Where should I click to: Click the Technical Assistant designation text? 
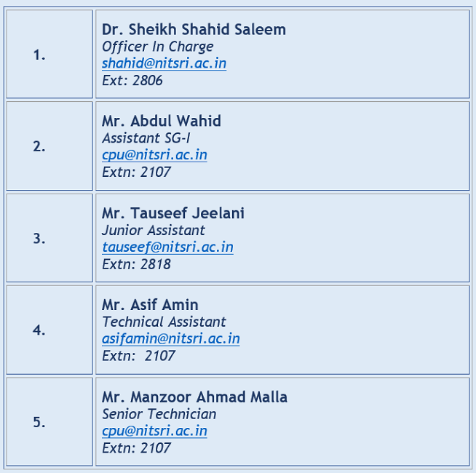click(x=164, y=322)
